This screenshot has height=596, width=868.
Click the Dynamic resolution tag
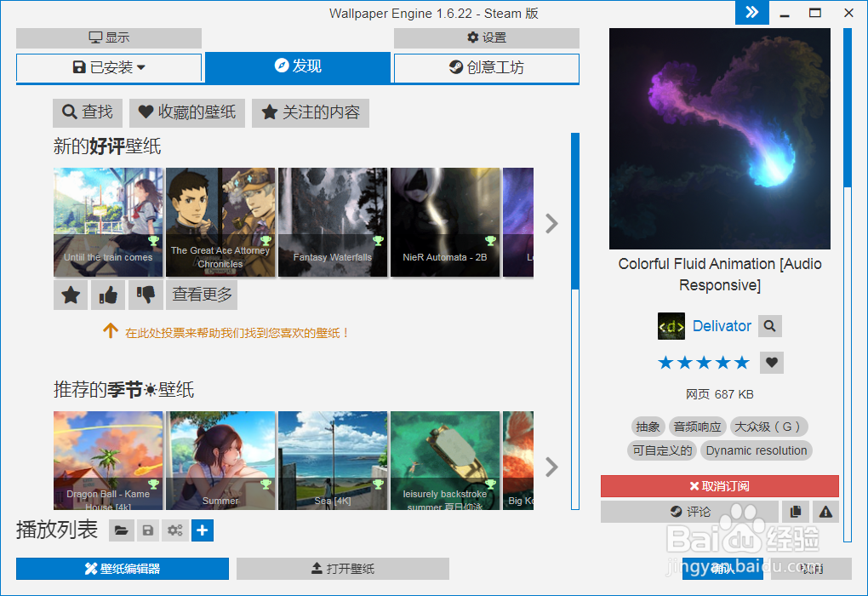757,450
